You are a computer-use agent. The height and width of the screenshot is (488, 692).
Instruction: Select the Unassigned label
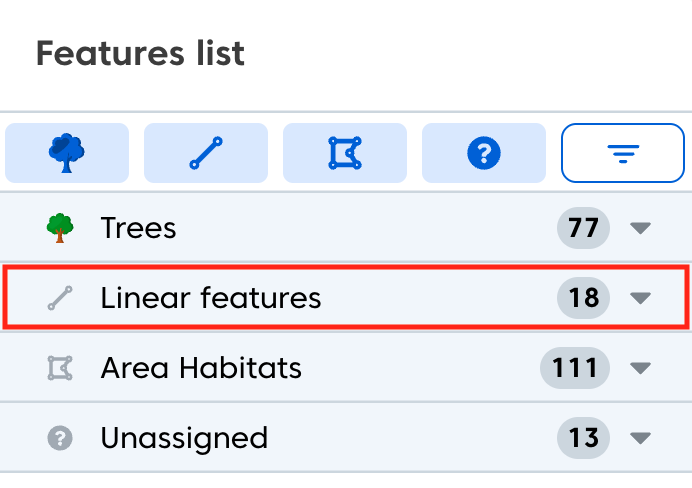(x=184, y=438)
